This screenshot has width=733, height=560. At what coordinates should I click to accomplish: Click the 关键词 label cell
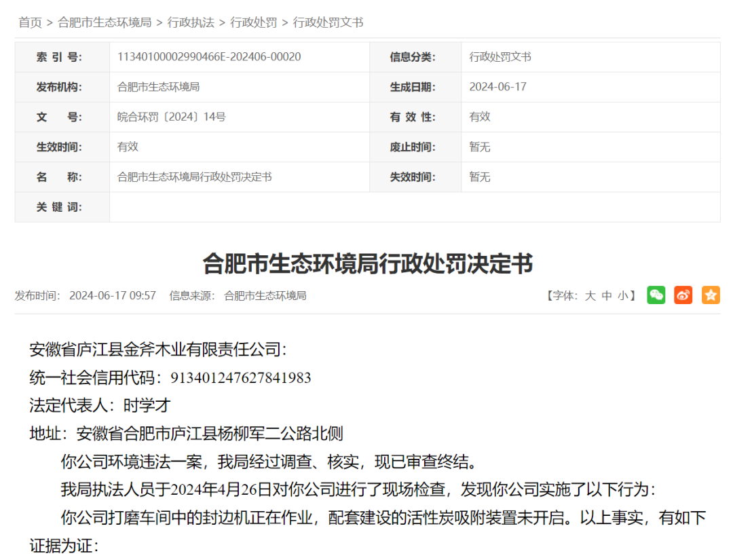62,207
